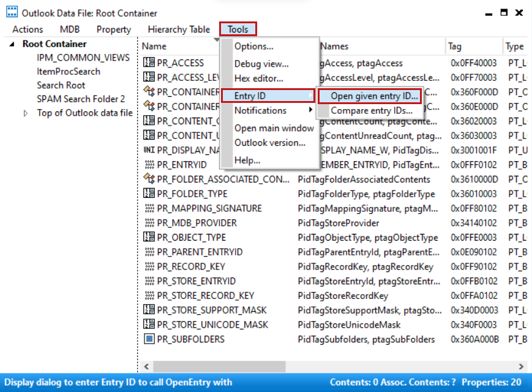532x392 pixels.
Task: Click the PR_STORE_ENTRYID binary icon
Action: 149,281
